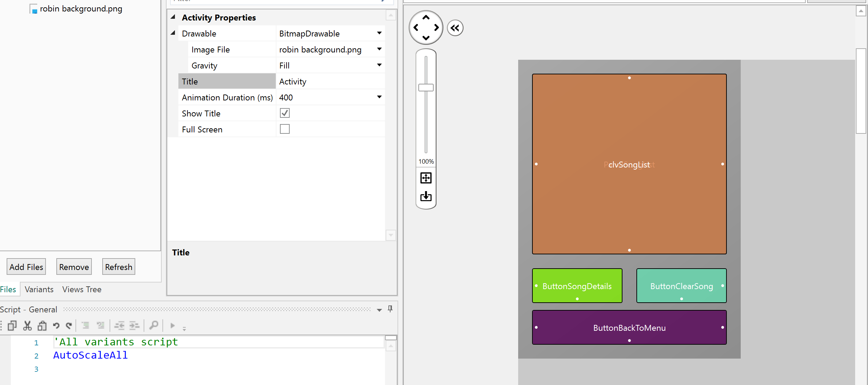The height and width of the screenshot is (385, 868).
Task: Click the Paste icon in script toolbar
Action: pyautogui.click(x=42, y=326)
